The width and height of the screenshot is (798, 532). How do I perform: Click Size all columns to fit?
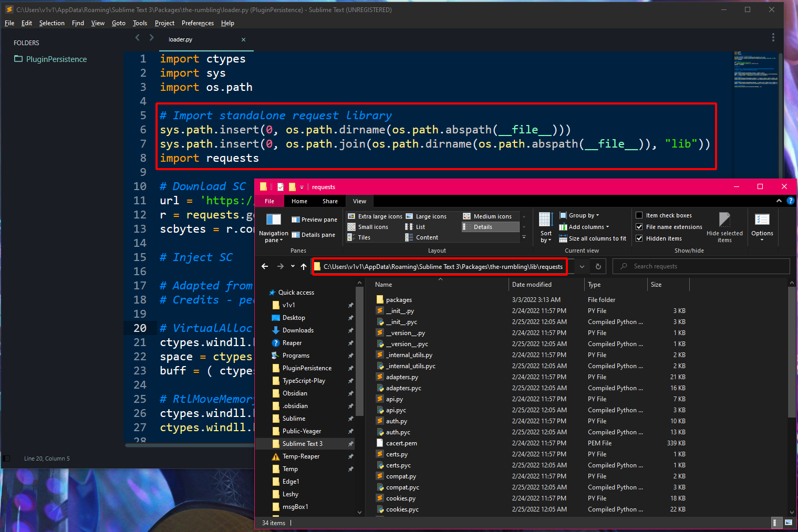click(593, 238)
